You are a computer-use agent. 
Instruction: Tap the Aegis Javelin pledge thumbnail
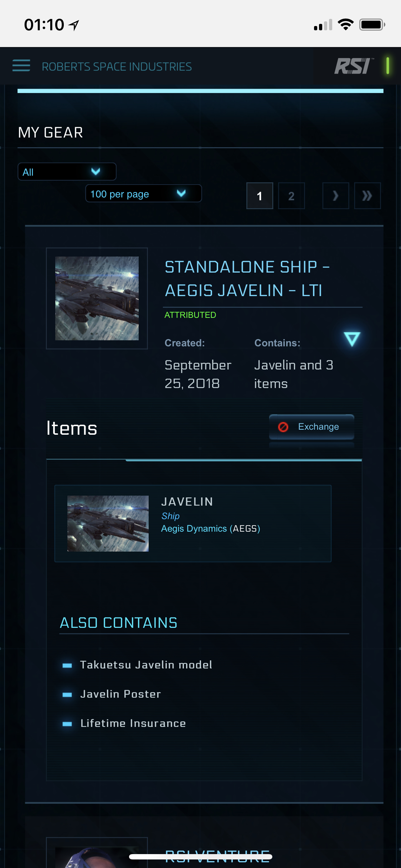(97, 298)
